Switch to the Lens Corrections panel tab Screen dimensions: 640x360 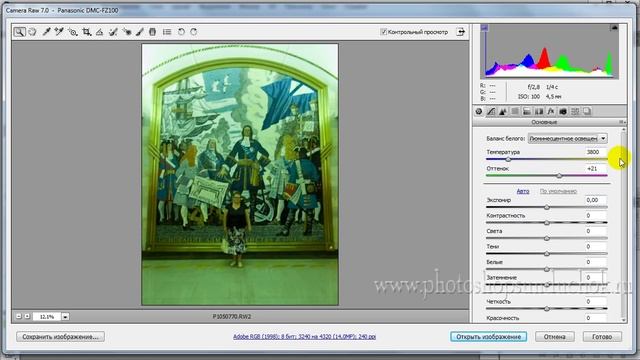pos(539,111)
